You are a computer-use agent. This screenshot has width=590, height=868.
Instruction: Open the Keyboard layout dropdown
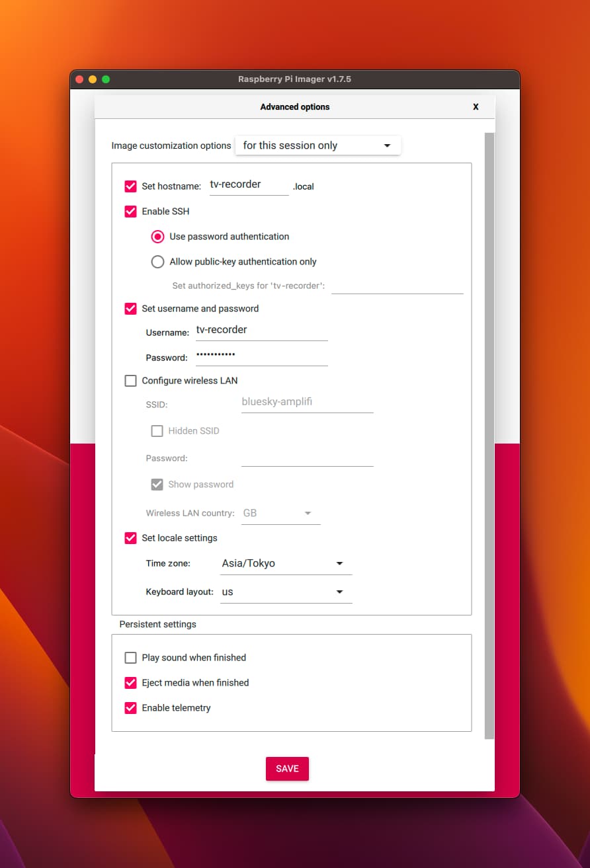(285, 592)
